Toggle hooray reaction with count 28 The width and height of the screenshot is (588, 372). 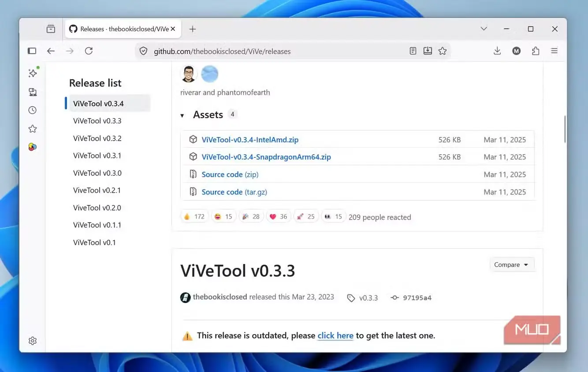click(251, 216)
